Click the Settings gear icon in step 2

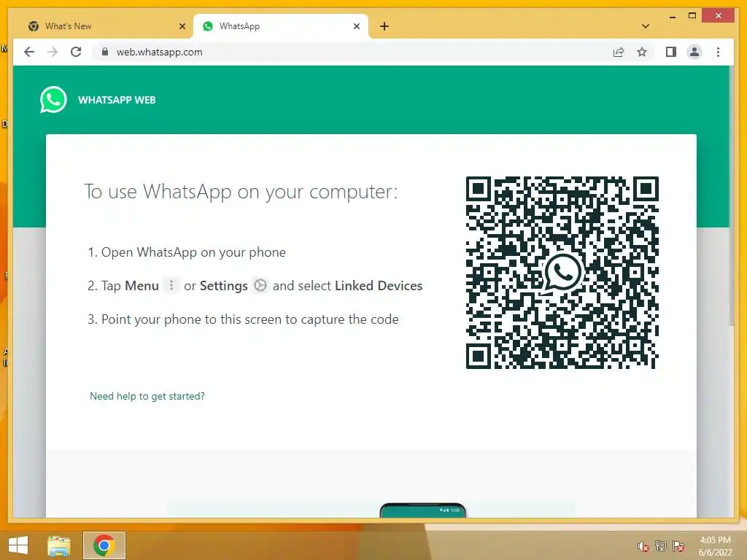[x=260, y=285]
